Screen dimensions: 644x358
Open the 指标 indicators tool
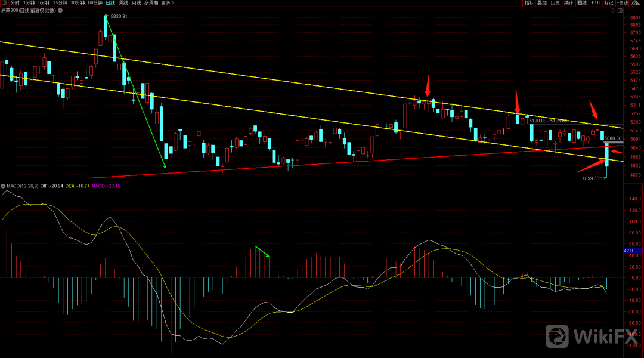coord(529,3)
